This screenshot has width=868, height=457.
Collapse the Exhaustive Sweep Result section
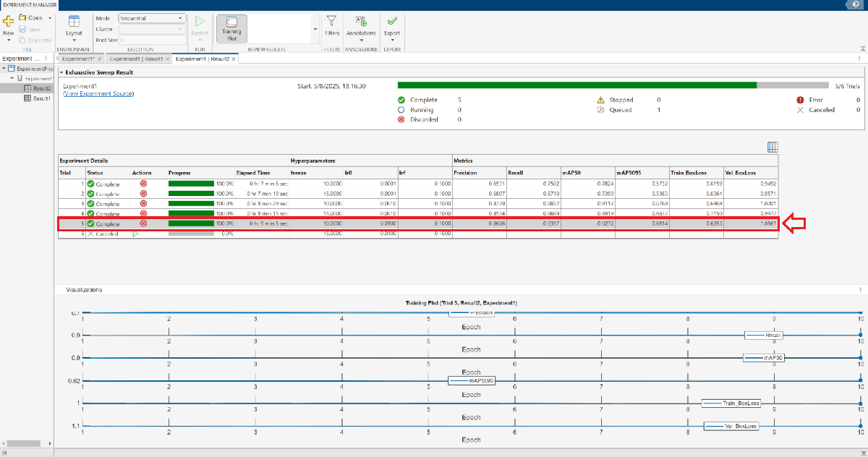(x=61, y=72)
